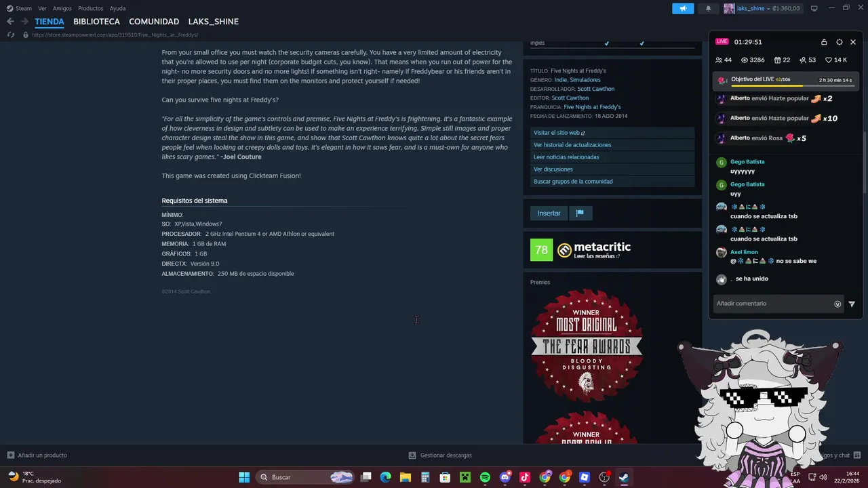Click the lock icon in live panel

pyautogui.click(x=824, y=42)
